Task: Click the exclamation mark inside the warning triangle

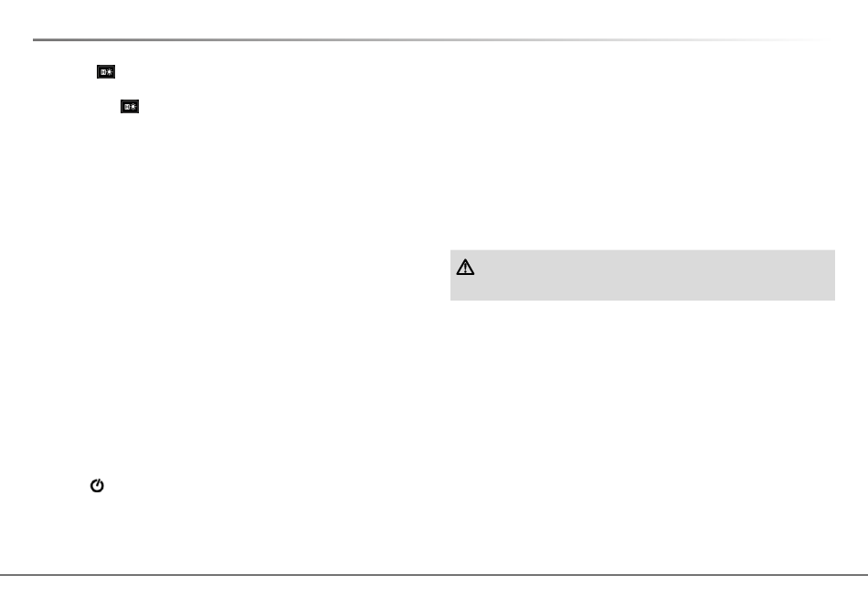Action: click(x=466, y=269)
